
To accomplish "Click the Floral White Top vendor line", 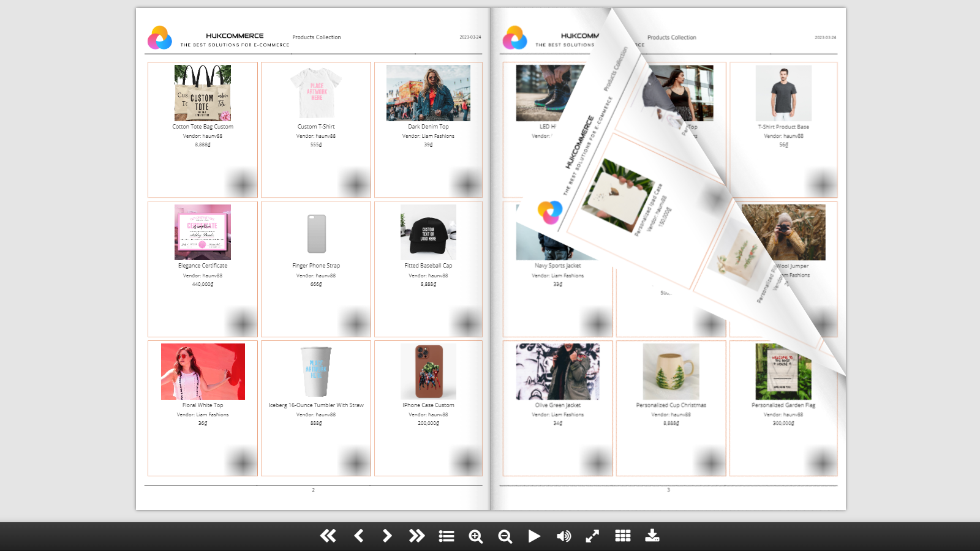I will pos(203,414).
